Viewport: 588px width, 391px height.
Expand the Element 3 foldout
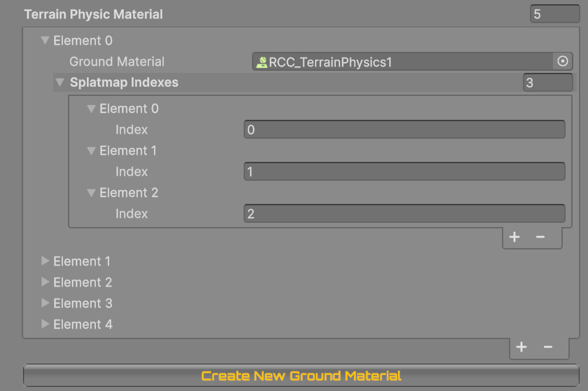[45, 303]
